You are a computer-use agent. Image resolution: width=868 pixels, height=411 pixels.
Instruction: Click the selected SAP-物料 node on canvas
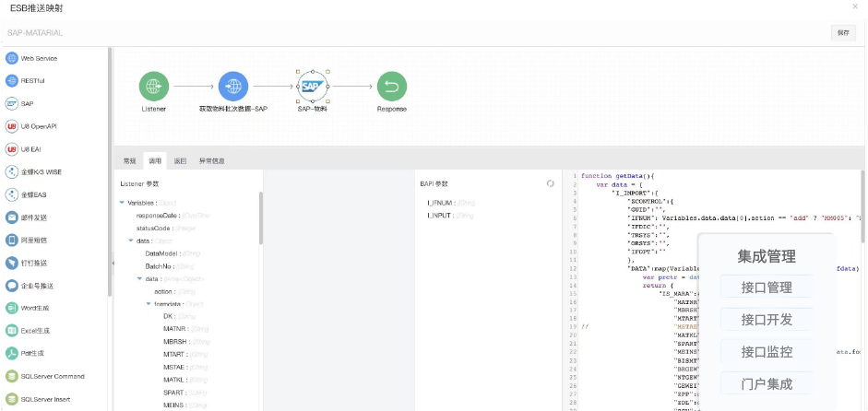[313, 87]
